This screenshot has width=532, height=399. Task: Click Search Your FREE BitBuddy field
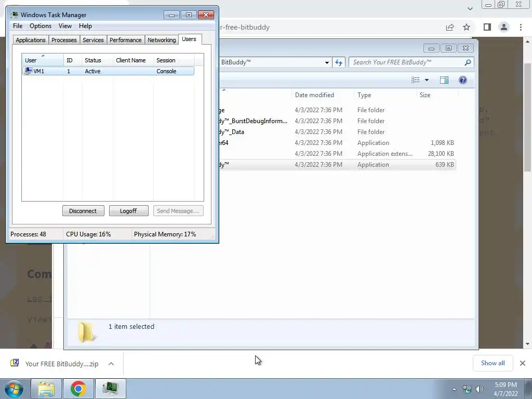[x=411, y=62]
